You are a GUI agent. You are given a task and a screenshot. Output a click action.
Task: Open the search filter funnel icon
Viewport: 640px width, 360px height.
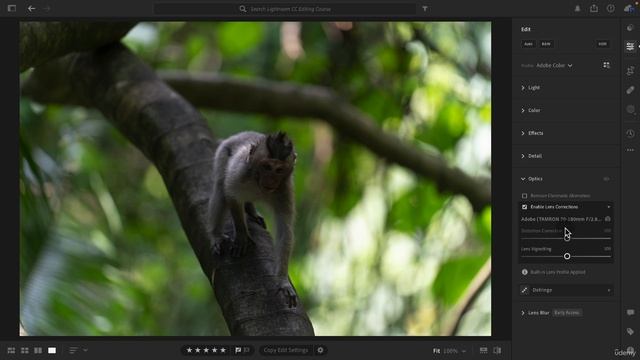pyautogui.click(x=425, y=9)
